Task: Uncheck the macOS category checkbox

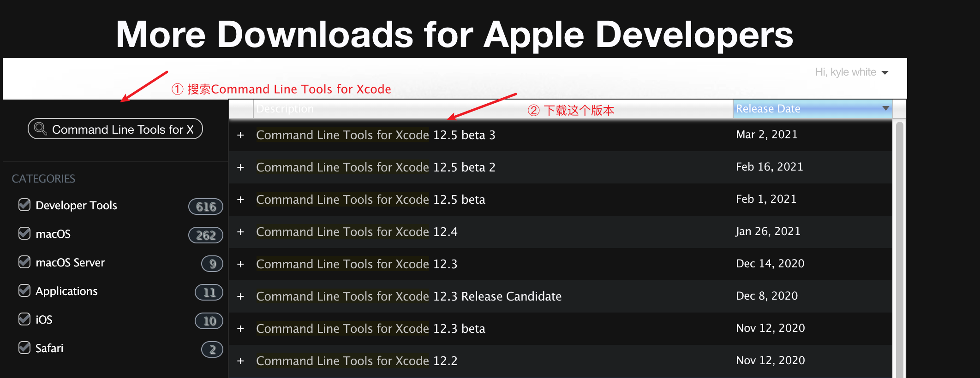Action: click(x=24, y=233)
